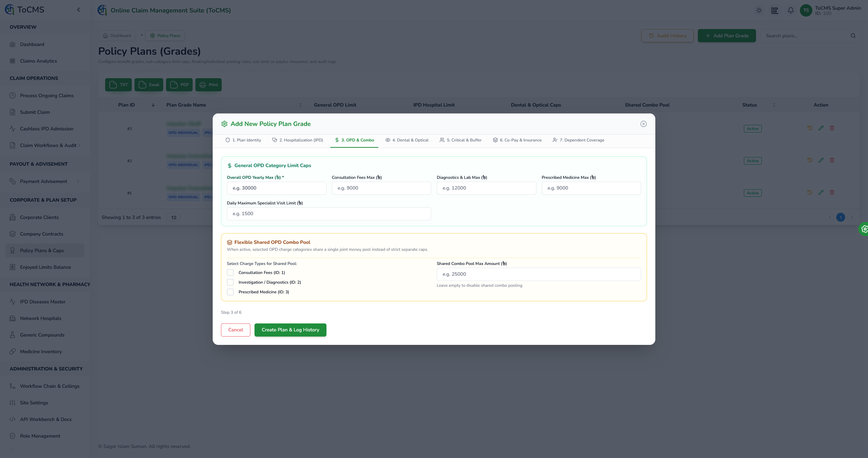View history of plan #1
868x458 pixels.
[810, 193]
